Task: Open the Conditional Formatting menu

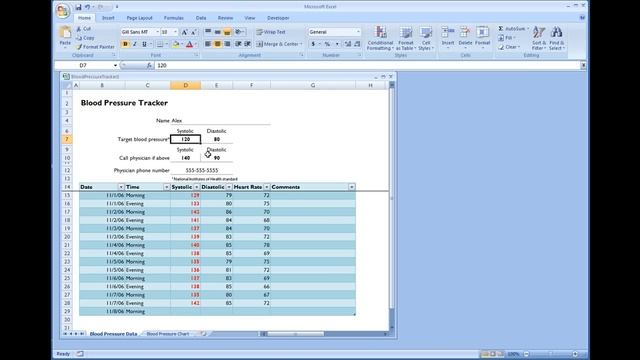Action: [380, 38]
